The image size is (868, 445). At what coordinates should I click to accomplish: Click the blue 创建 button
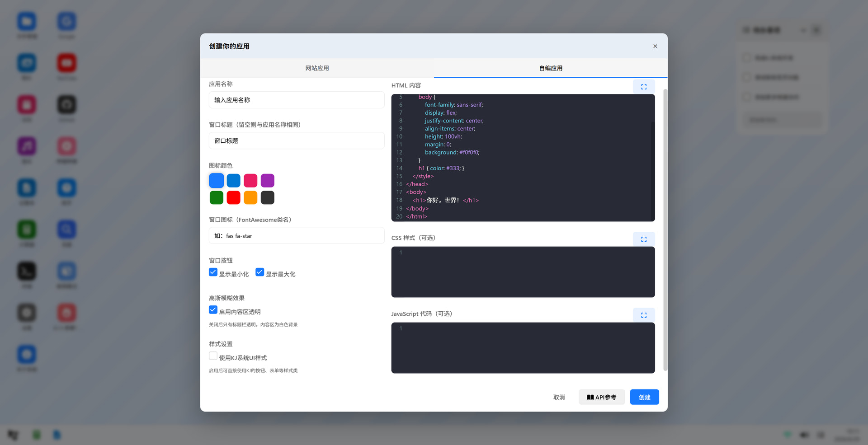pyautogui.click(x=644, y=397)
